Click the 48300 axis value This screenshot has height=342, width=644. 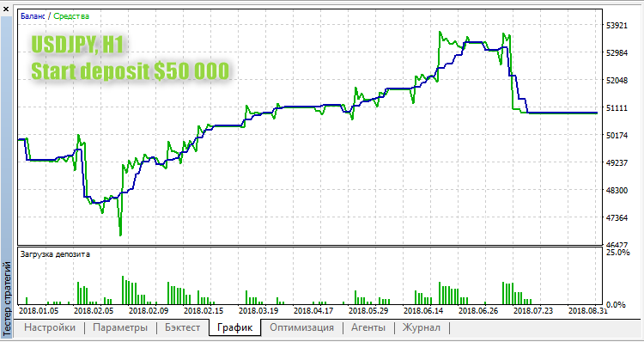[x=617, y=190]
